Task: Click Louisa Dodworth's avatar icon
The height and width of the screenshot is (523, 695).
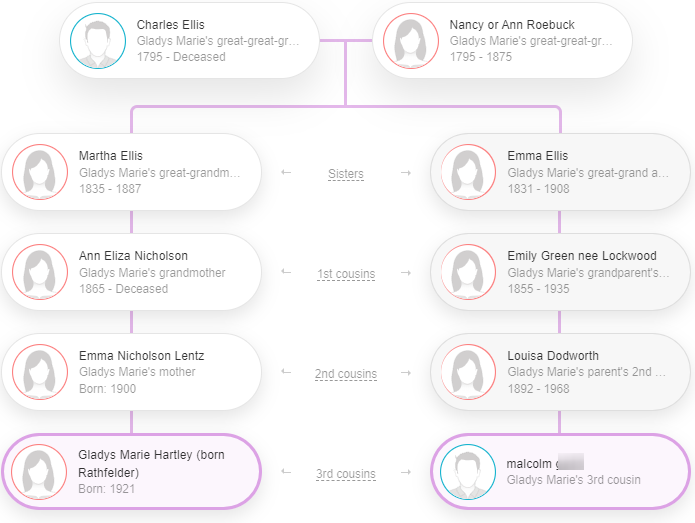Action: click(x=468, y=372)
